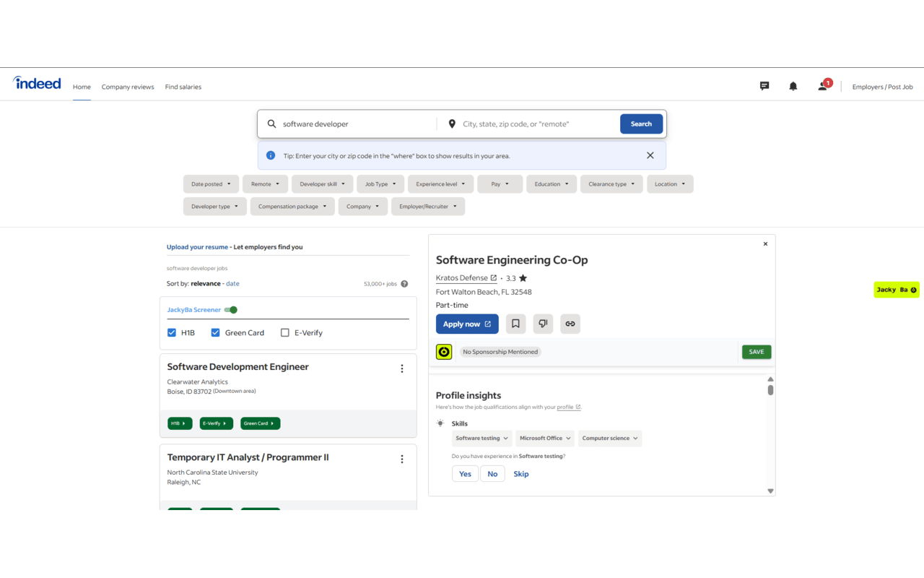Expand the Experience level filter
Image resolution: width=924 pixels, height=578 pixels.
(440, 184)
